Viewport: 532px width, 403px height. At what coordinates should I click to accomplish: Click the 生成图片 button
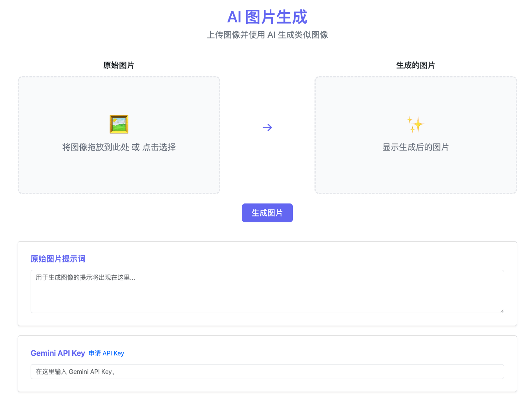(x=267, y=213)
